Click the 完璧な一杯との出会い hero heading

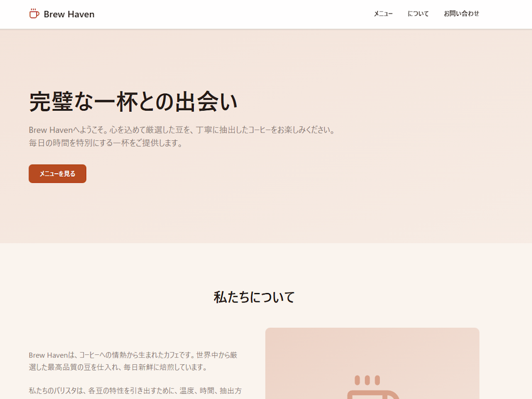pos(133,102)
